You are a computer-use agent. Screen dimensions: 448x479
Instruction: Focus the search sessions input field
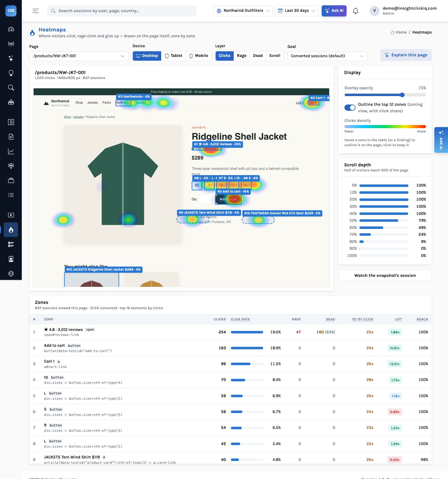[122, 11]
